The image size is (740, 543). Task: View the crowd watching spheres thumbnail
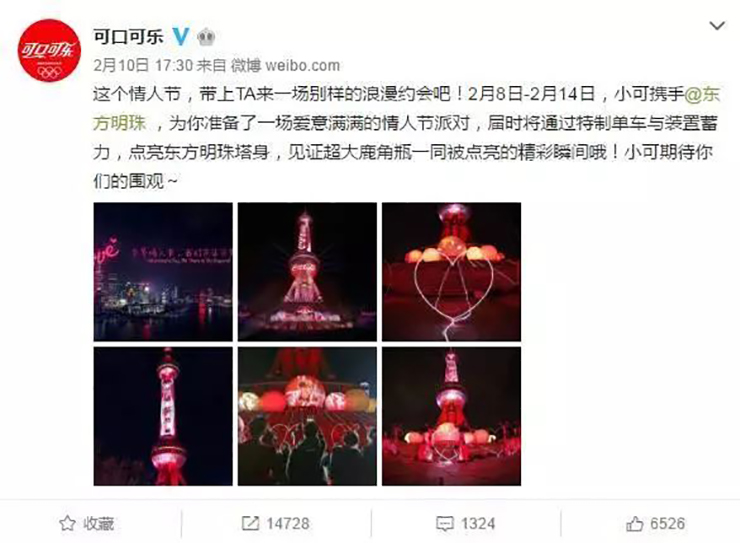307,416
